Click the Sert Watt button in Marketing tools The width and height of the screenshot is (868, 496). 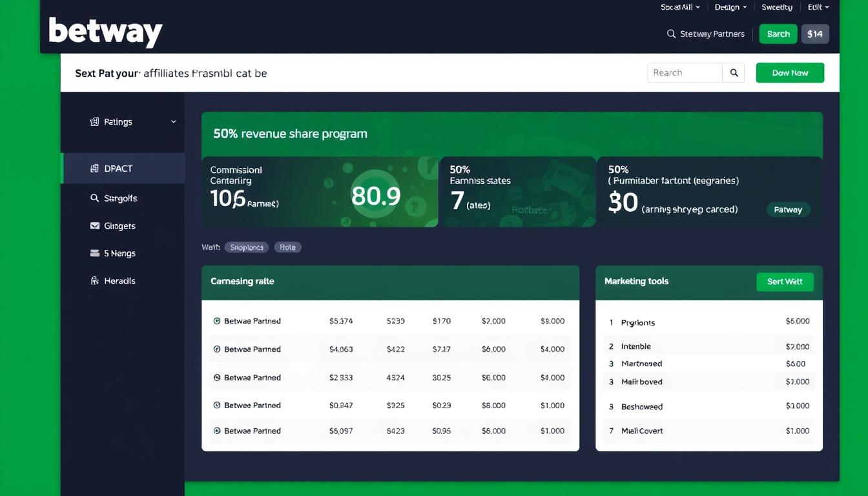pyautogui.click(x=785, y=282)
